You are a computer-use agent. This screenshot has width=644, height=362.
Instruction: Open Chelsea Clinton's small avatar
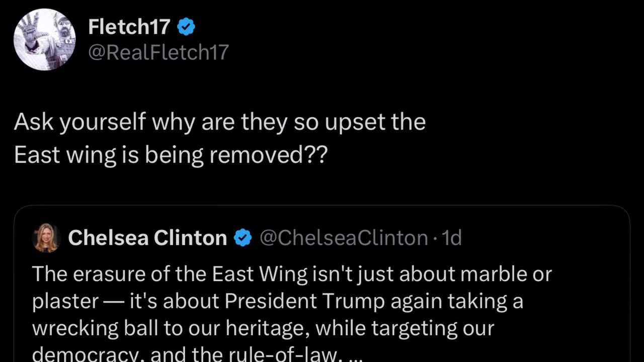[x=46, y=238]
